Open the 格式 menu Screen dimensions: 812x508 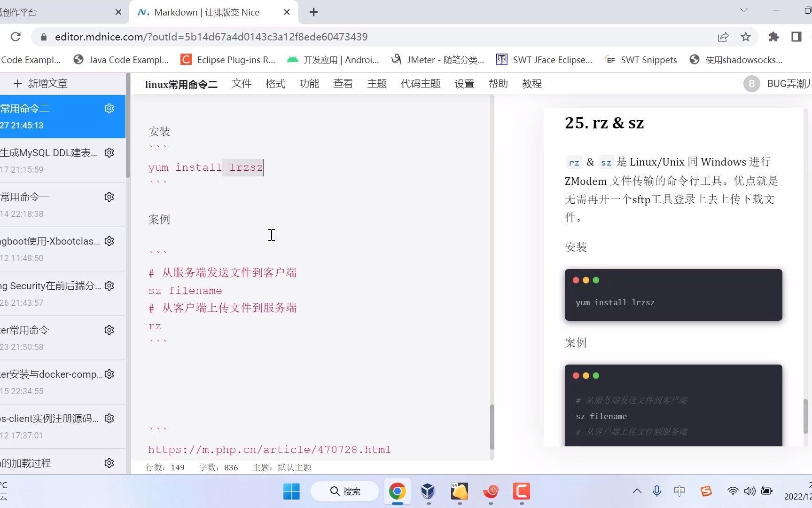click(x=275, y=84)
